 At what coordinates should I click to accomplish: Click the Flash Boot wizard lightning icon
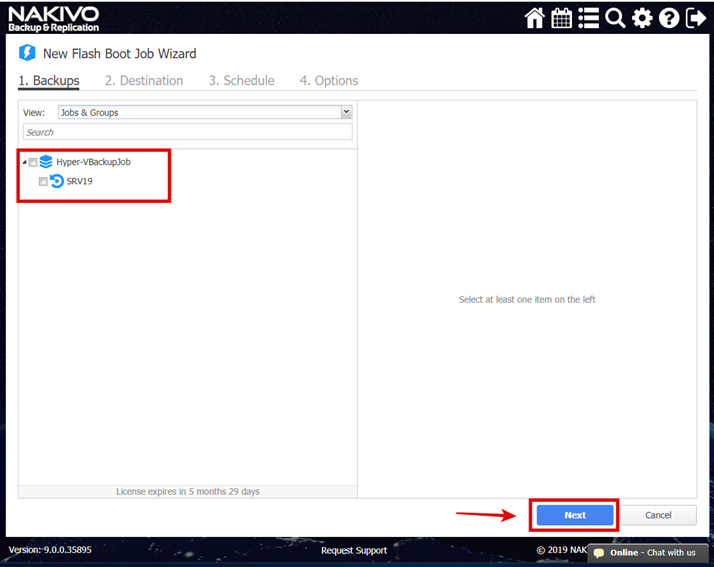point(27,53)
